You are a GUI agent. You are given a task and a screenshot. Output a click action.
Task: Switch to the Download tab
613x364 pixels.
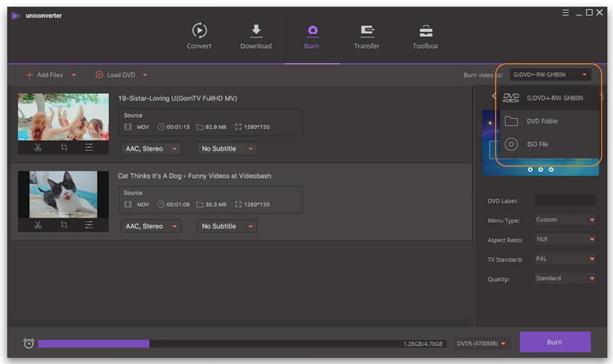(255, 36)
